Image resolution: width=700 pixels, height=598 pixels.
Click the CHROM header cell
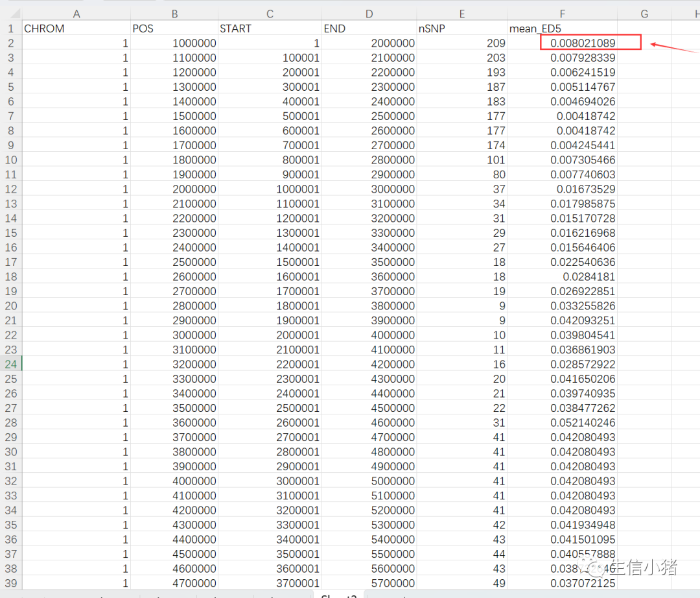(x=76, y=29)
